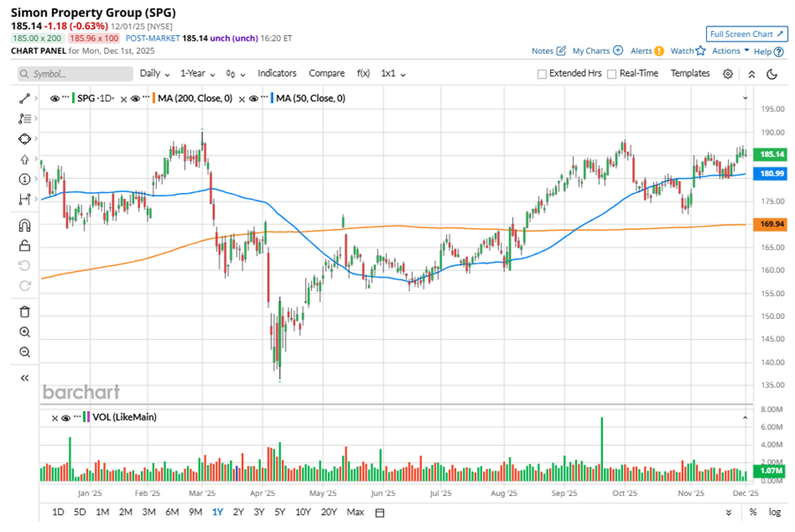Delete drawings with the trash icon
Viewport: 795px width, 532px height.
pos(25,311)
